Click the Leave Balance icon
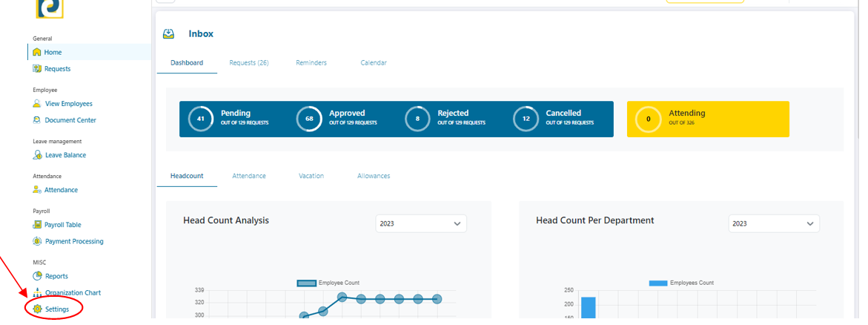The image size is (868, 325). point(37,155)
